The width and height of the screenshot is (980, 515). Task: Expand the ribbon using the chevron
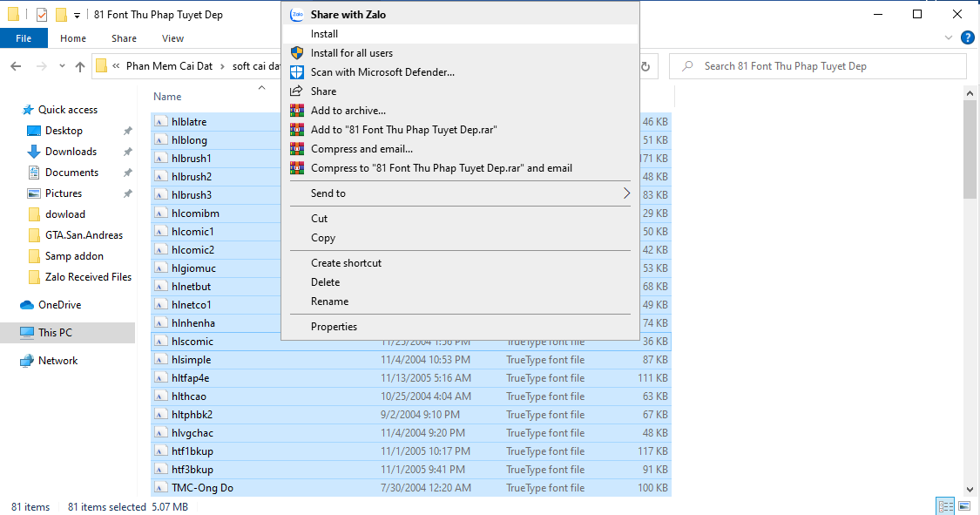(x=950, y=38)
